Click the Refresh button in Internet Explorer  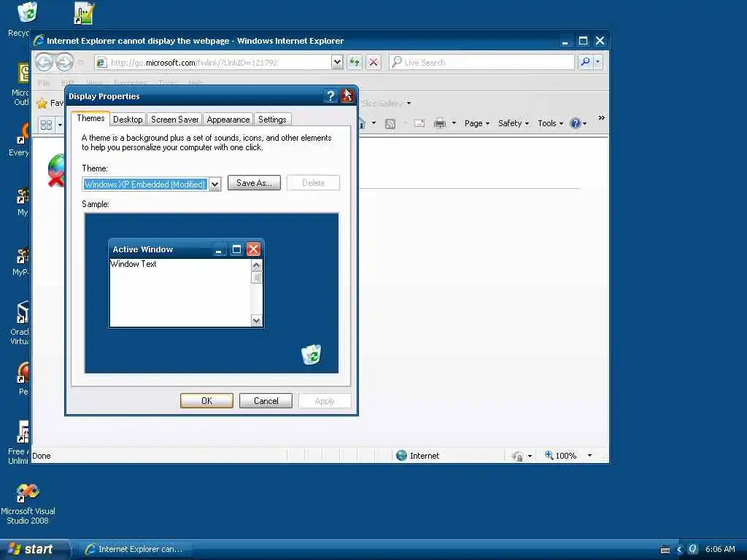pyautogui.click(x=355, y=62)
